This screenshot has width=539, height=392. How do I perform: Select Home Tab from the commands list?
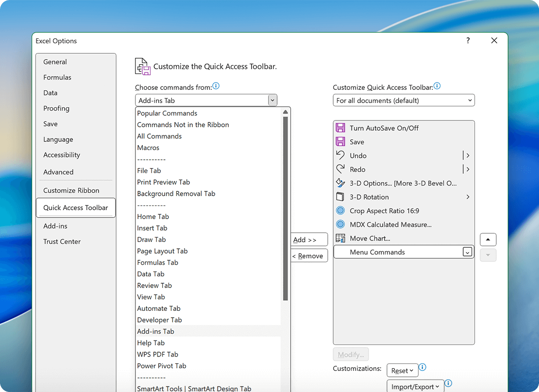(x=153, y=216)
